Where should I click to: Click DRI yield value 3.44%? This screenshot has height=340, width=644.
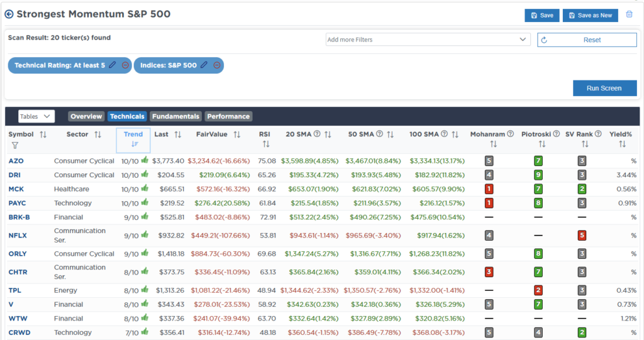pyautogui.click(x=626, y=175)
